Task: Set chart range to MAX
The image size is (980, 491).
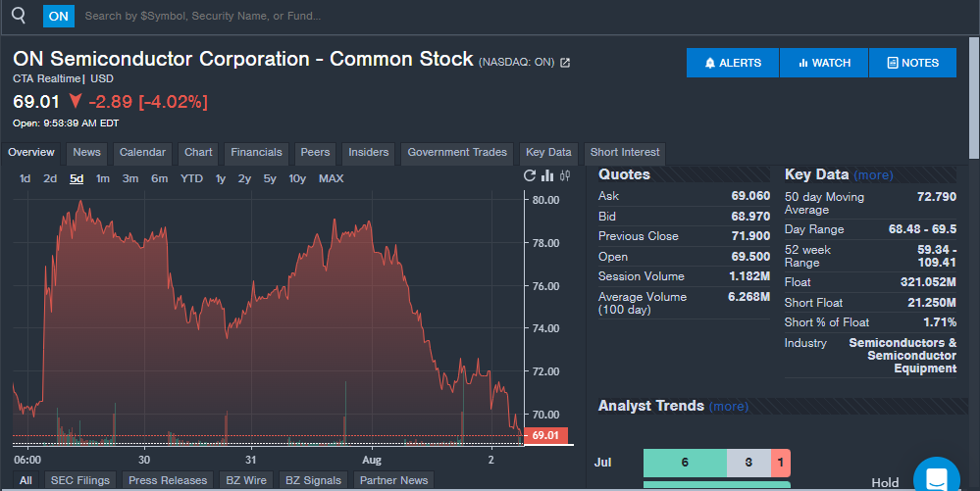Action: [x=331, y=178]
